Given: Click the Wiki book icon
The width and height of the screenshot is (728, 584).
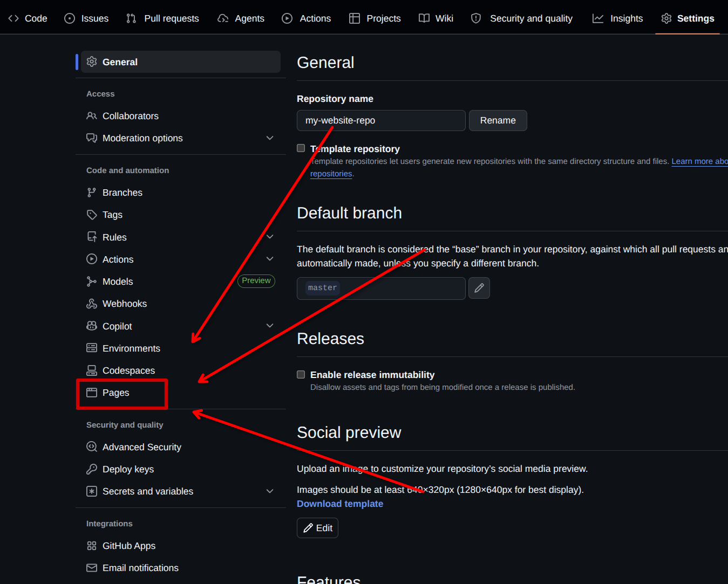Looking at the screenshot, I should coord(424,18).
